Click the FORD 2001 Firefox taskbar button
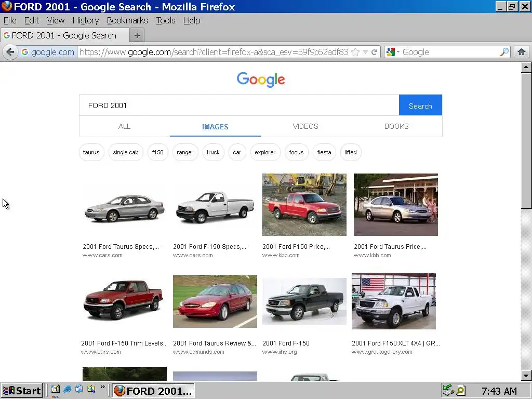This screenshot has width=532, height=399. pyautogui.click(x=153, y=391)
